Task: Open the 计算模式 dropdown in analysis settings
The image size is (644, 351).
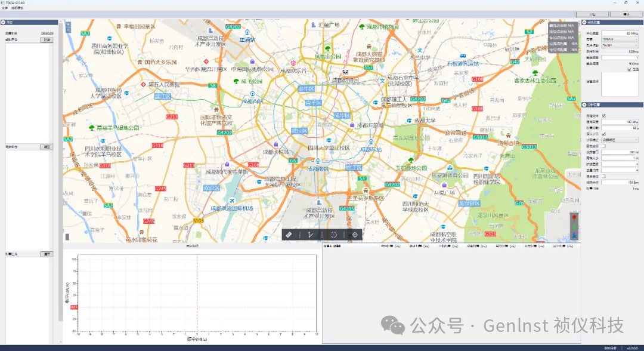Action: coord(620,140)
